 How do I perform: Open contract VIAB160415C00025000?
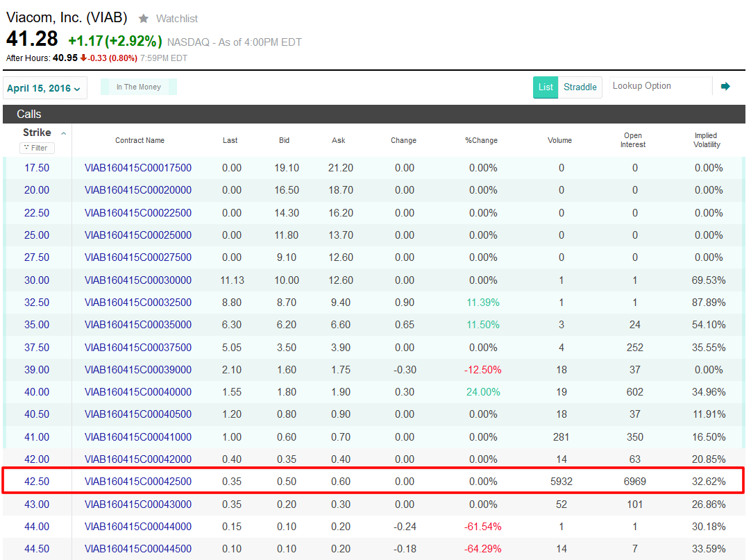pos(138,235)
